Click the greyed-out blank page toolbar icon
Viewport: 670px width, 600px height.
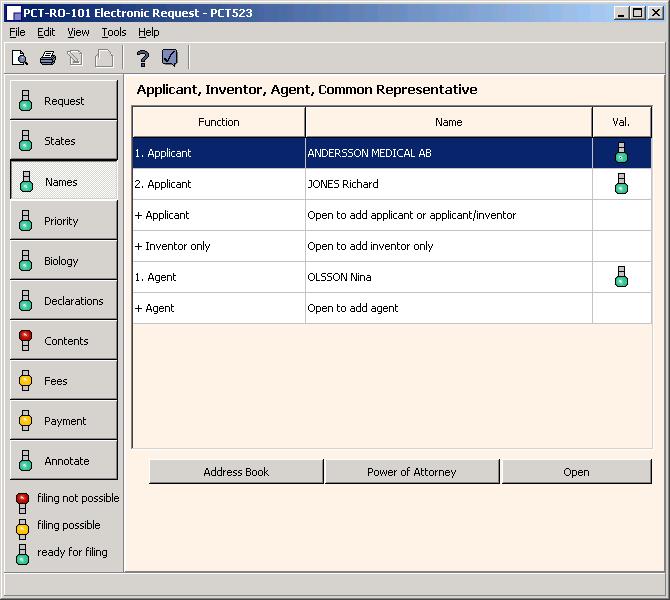coord(104,58)
